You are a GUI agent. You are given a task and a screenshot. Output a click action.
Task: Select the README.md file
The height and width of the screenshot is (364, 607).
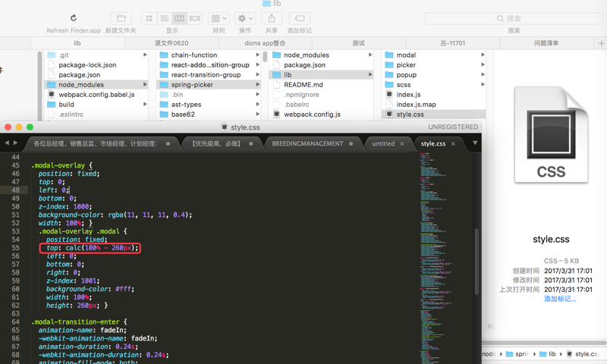pyautogui.click(x=321, y=84)
